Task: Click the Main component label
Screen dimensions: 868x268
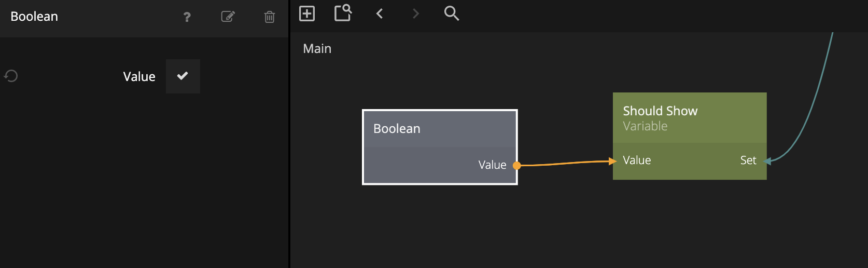Action: pyautogui.click(x=317, y=49)
